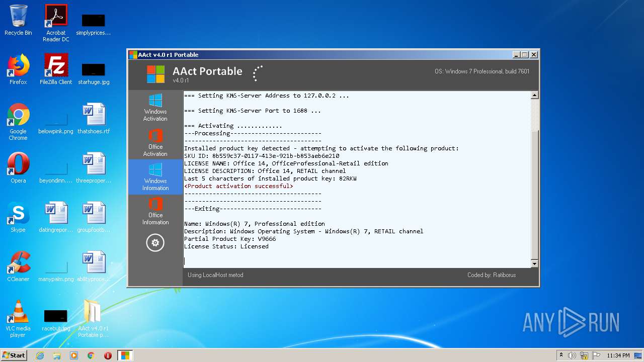Viewport: 644px width, 362px height.
Task: Select VLC media player desktop icon
Action: (18, 319)
